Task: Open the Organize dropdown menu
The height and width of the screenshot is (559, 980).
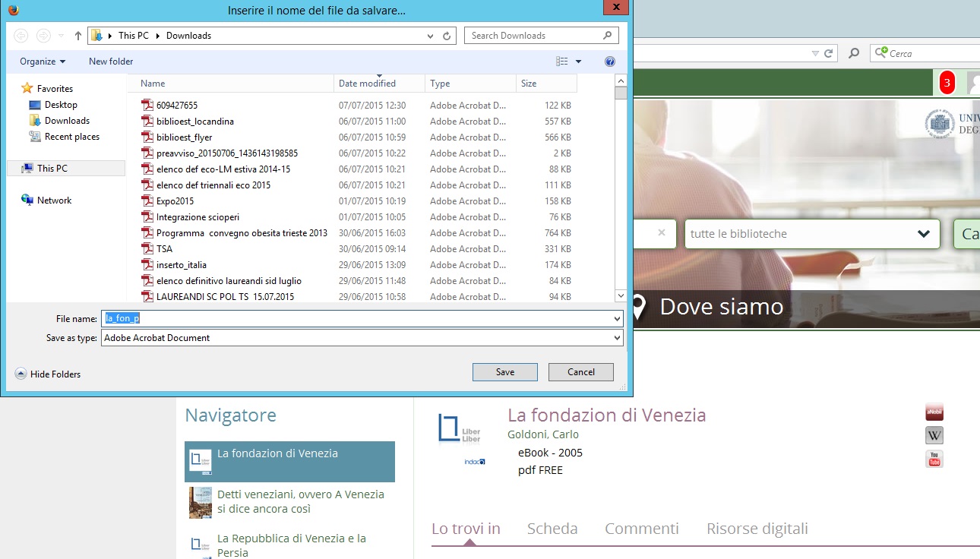Action: pos(43,62)
